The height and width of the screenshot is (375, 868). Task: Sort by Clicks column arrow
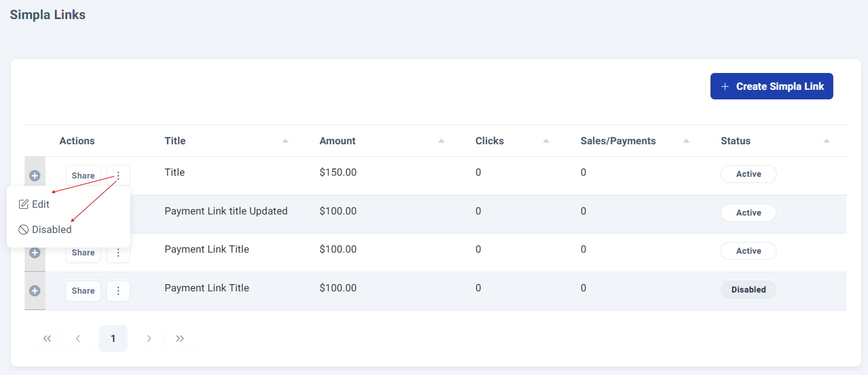[x=546, y=141]
